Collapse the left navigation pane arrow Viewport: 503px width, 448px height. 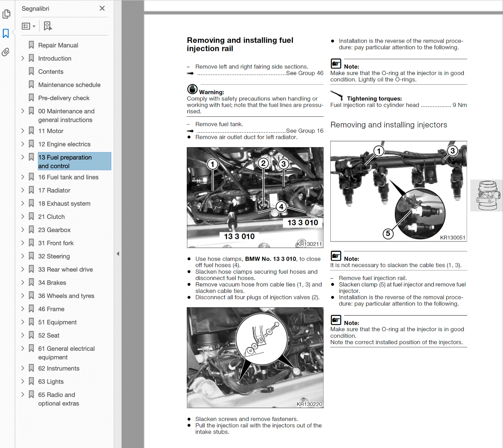point(118,254)
